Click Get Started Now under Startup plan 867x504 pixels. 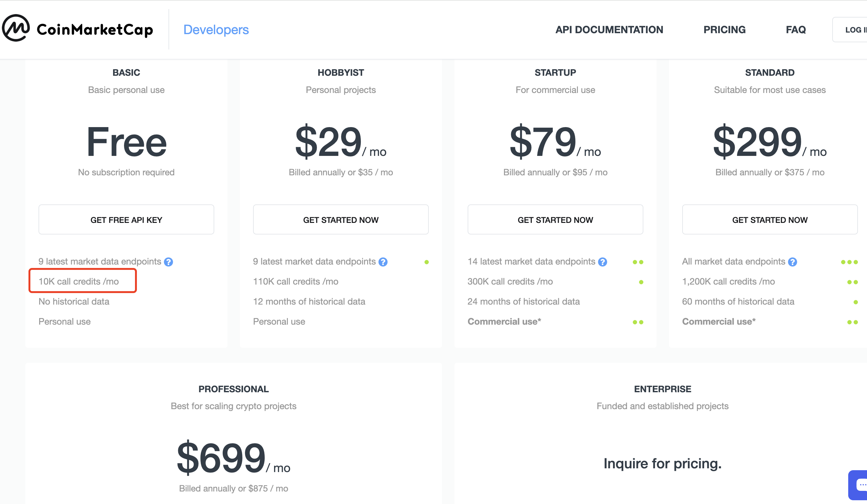tap(555, 220)
